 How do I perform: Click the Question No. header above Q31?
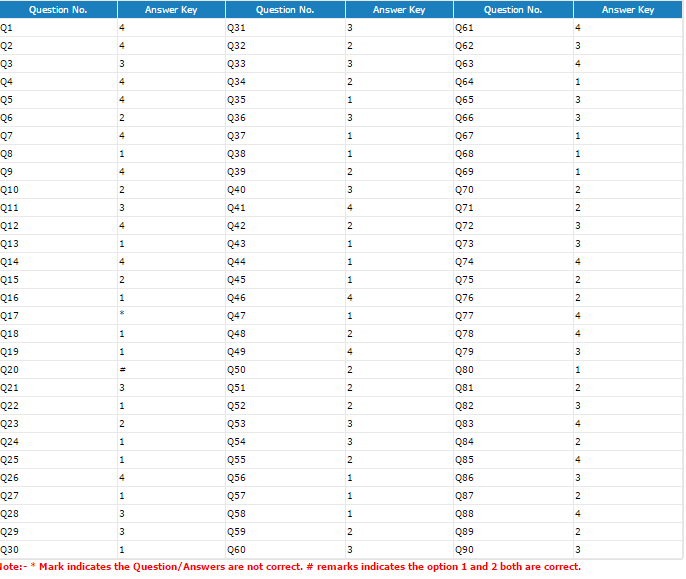click(285, 10)
